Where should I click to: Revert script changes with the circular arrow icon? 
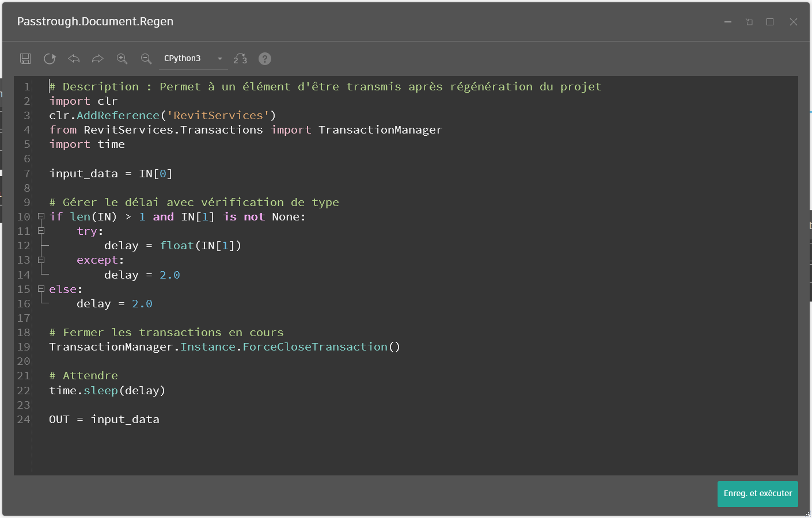(50, 59)
